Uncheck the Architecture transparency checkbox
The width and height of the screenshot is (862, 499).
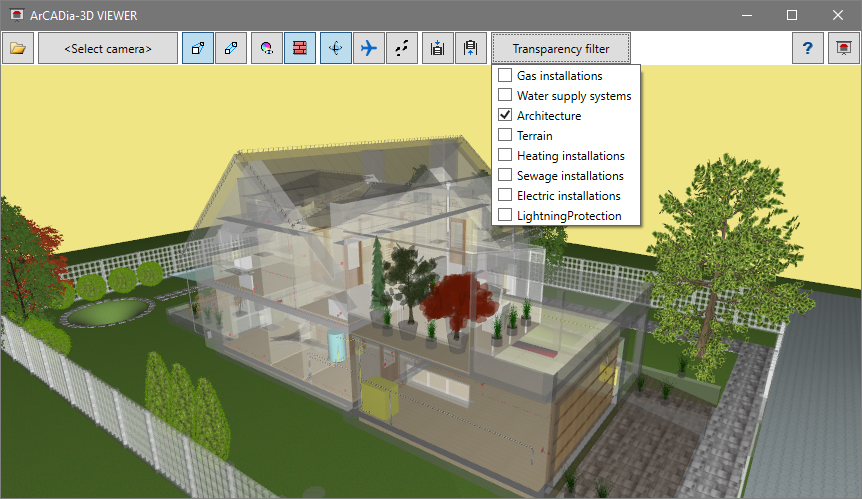pyautogui.click(x=505, y=115)
